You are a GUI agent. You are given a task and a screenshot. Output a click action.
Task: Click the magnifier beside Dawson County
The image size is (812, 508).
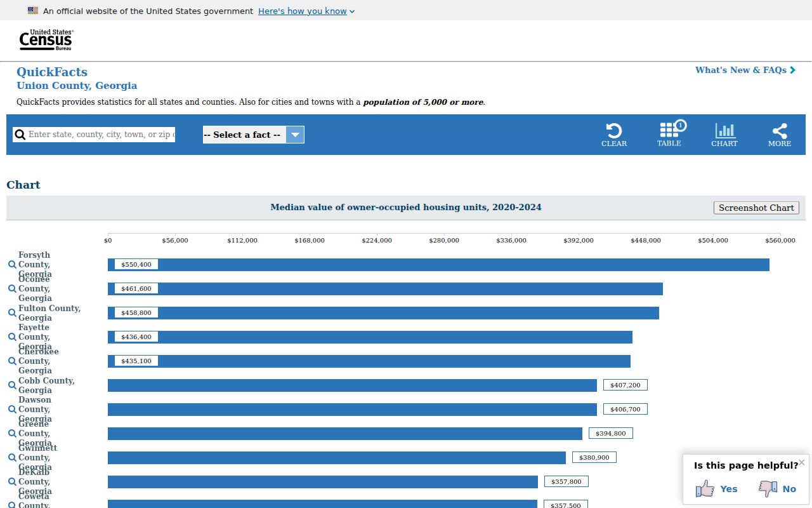click(x=12, y=410)
